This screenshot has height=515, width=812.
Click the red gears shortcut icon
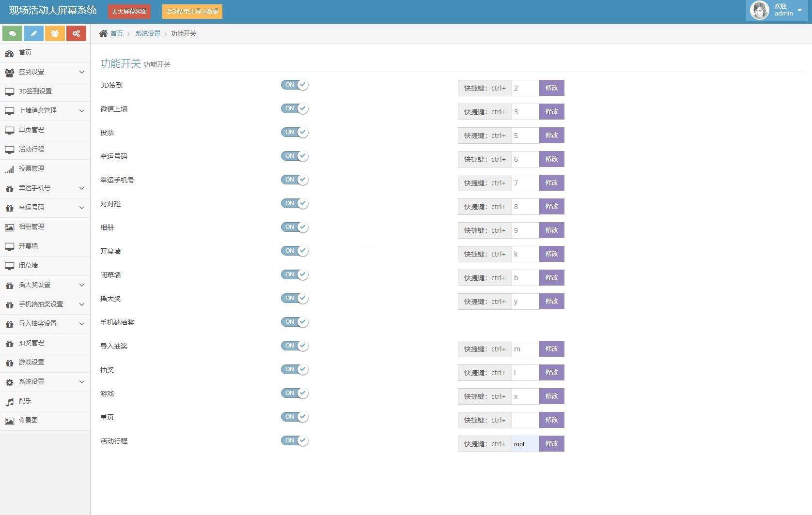pyautogui.click(x=76, y=33)
